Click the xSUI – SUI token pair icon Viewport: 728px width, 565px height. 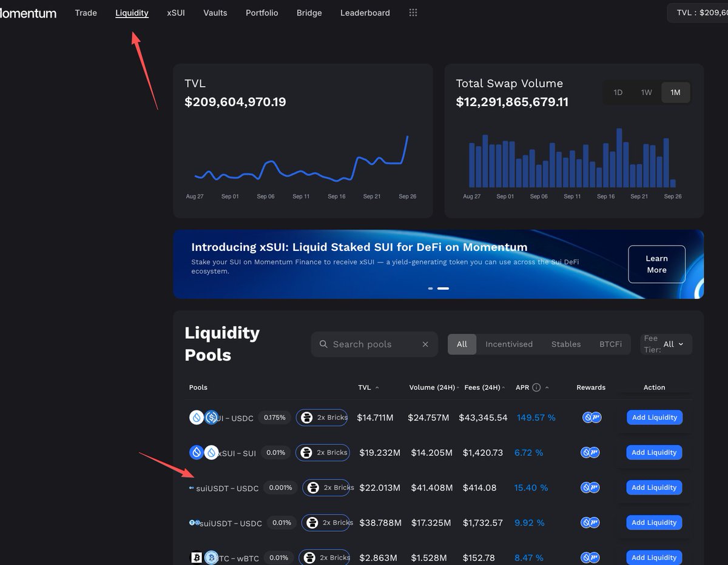click(204, 453)
